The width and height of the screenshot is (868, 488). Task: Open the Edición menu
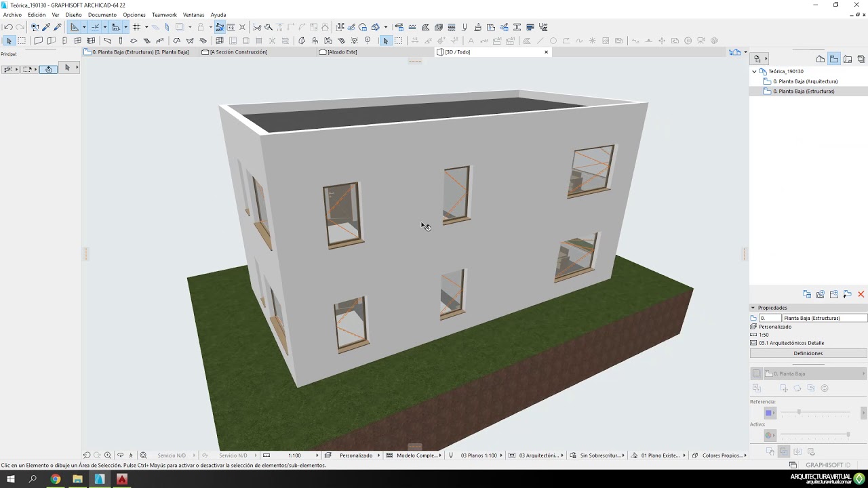tap(37, 15)
